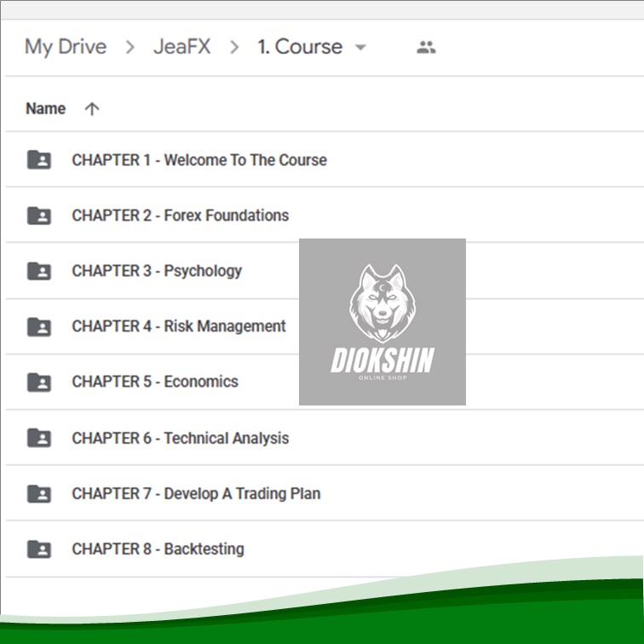Click the CHAPTER 5 shared folder icon

coord(39,382)
